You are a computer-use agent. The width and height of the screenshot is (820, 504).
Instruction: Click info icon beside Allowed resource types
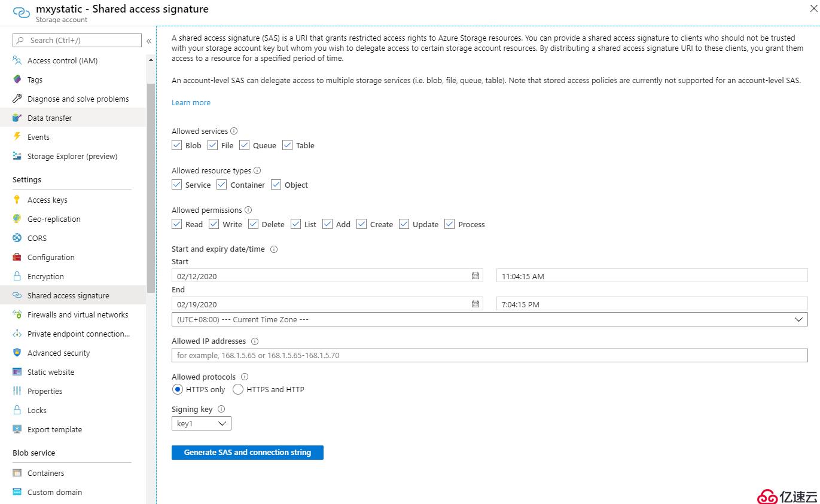[257, 170]
